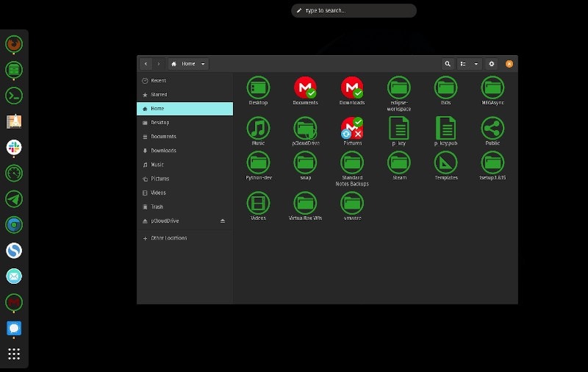The image size is (588, 372).
Task: Select pCloudDrive in the sidebar
Action: click(185, 221)
